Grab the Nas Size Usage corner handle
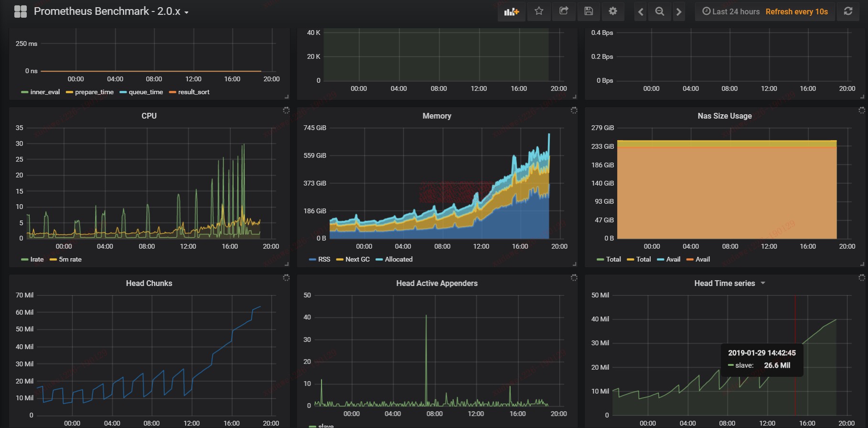The image size is (868, 428). 862,264
